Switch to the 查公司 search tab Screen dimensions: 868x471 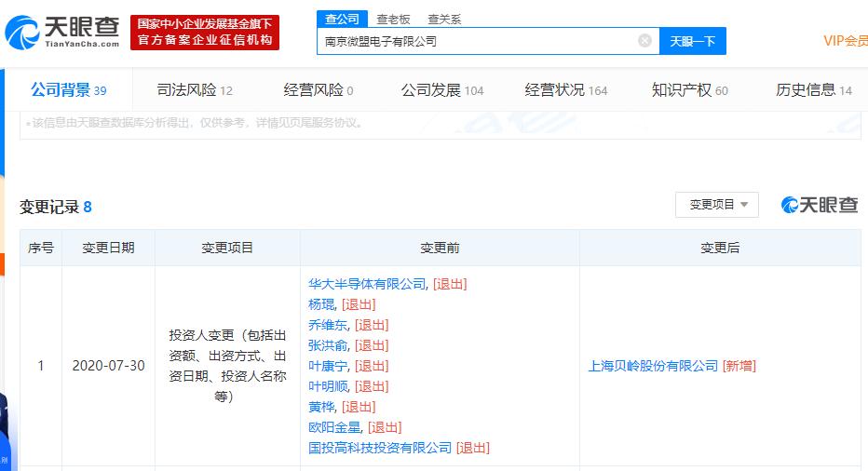pos(342,20)
